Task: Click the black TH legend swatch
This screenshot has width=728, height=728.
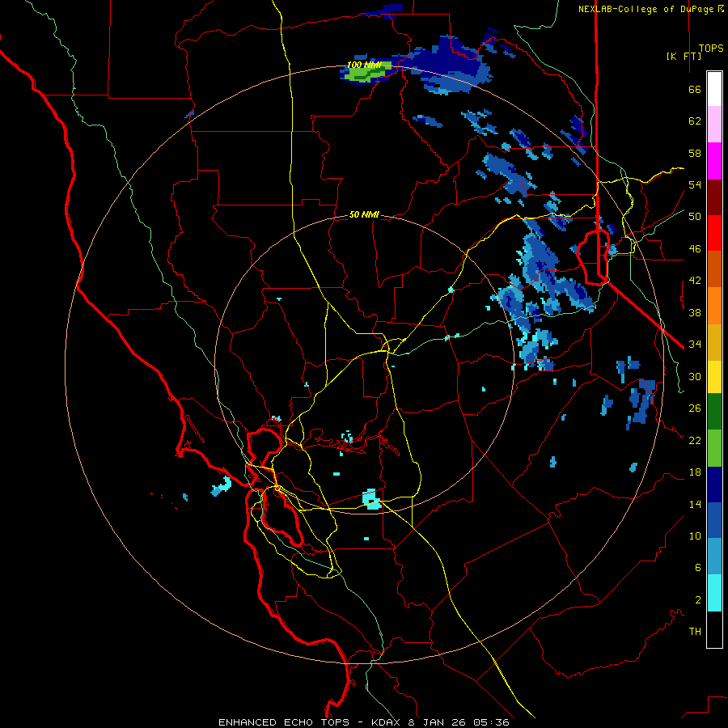Action: [714, 629]
